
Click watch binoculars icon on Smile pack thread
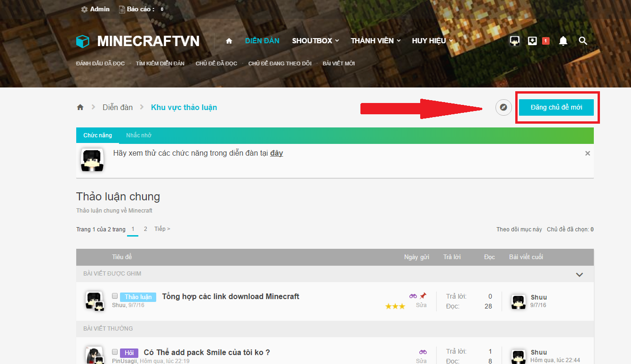[423, 352]
